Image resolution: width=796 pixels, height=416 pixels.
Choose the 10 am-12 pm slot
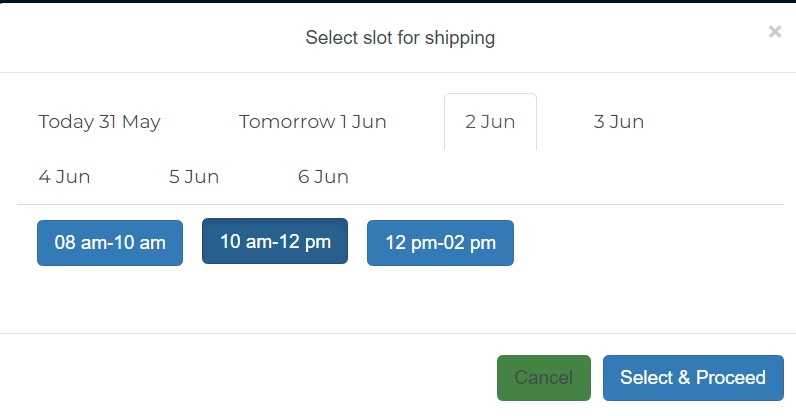click(x=275, y=241)
